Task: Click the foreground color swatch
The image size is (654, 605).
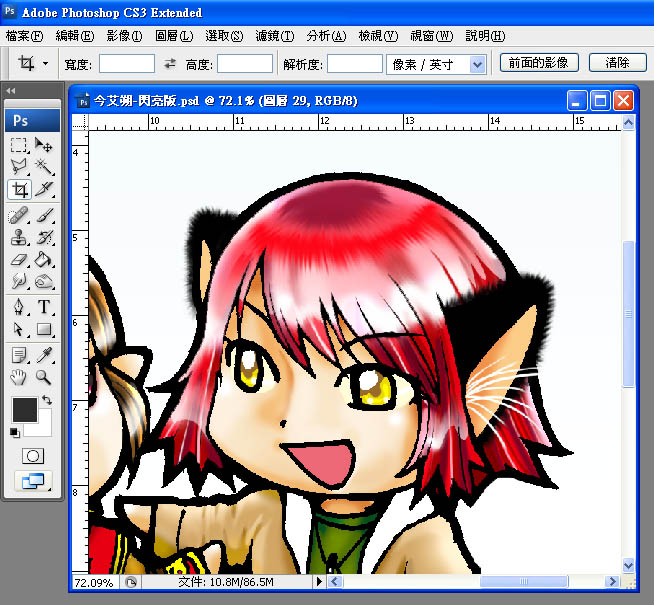Action: 25,409
